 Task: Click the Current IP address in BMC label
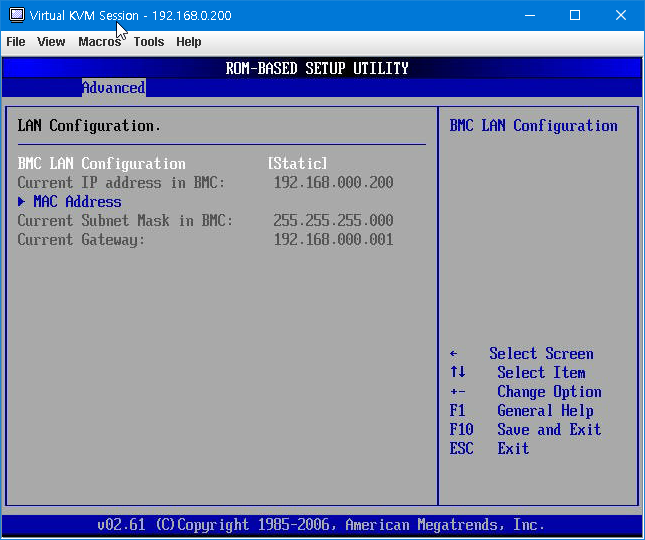(x=121, y=182)
